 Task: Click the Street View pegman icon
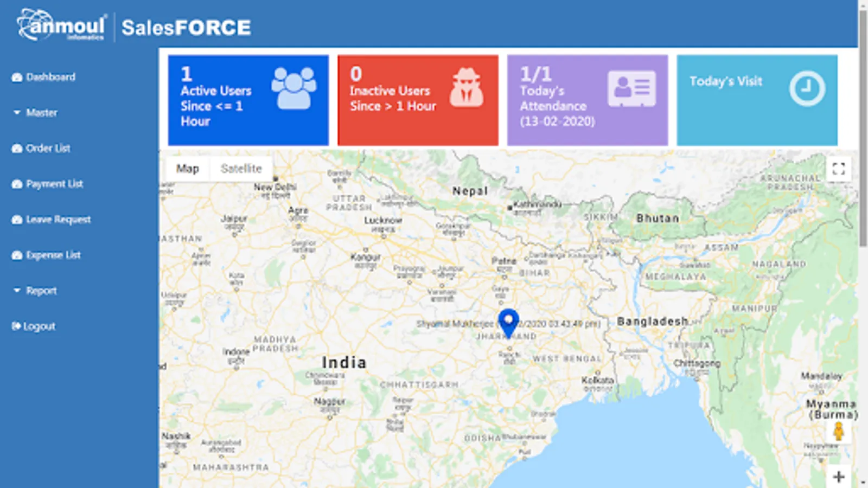coord(839,432)
